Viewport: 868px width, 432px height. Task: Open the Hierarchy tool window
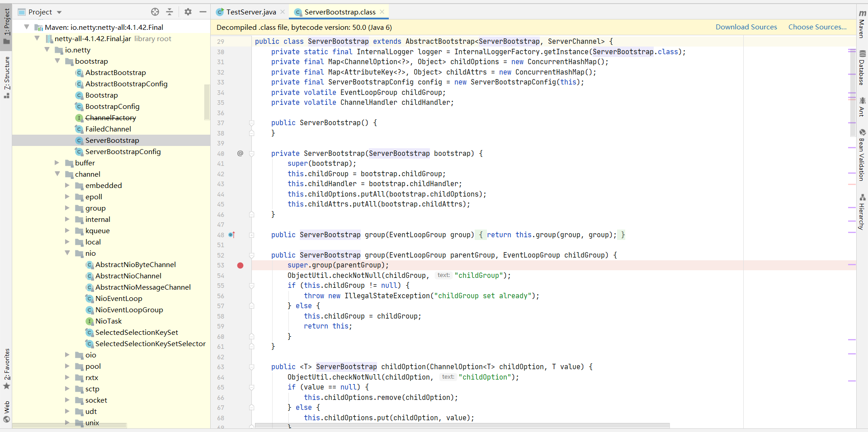862,212
